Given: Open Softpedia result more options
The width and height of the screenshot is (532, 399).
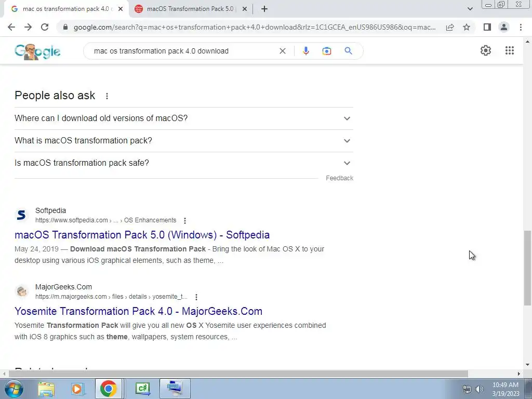Looking at the screenshot, I should coord(185,220).
